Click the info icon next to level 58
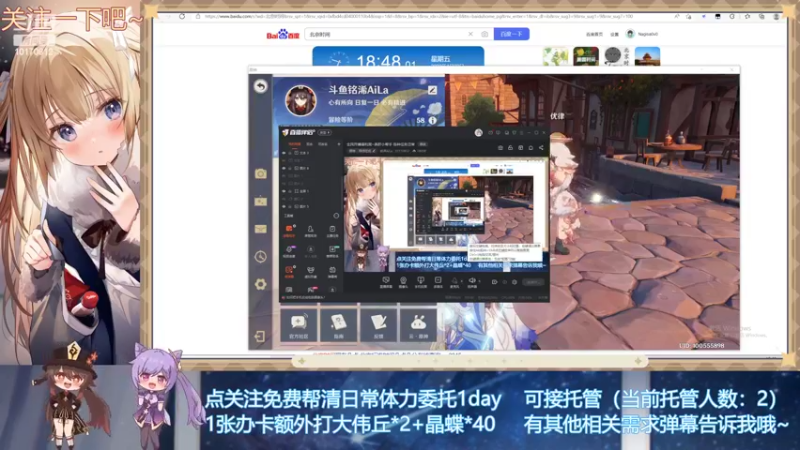The image size is (800, 450). [433, 120]
